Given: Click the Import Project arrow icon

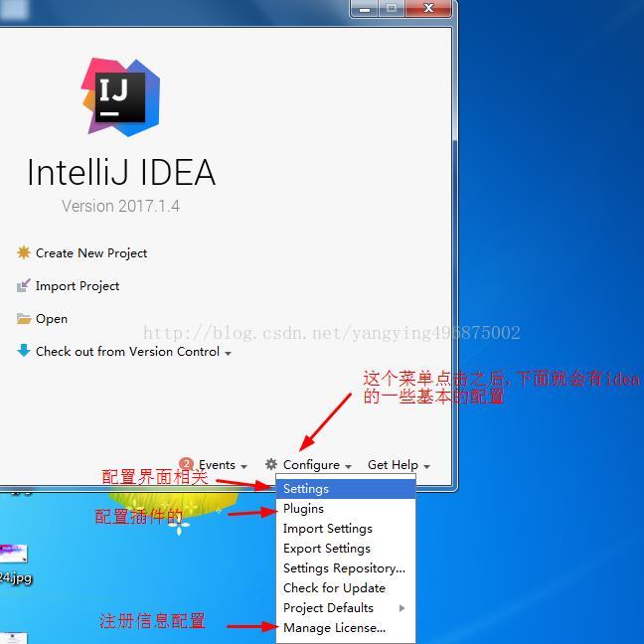Looking at the screenshot, I should pos(24,285).
